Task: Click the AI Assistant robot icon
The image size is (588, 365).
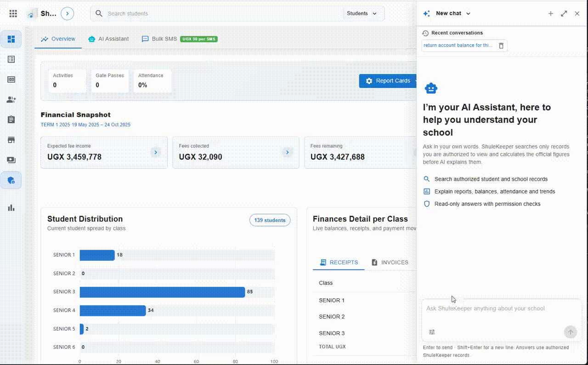Action: [x=431, y=88]
